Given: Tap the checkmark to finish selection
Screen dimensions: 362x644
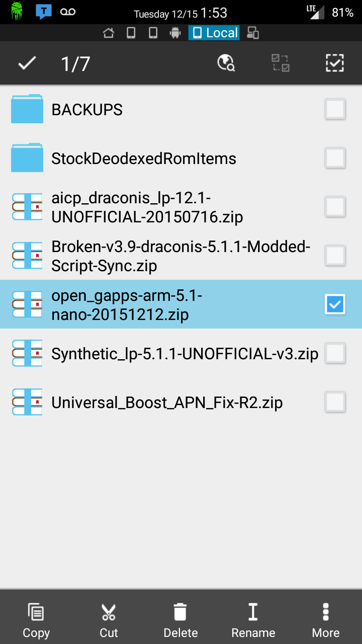Looking at the screenshot, I should (x=27, y=63).
